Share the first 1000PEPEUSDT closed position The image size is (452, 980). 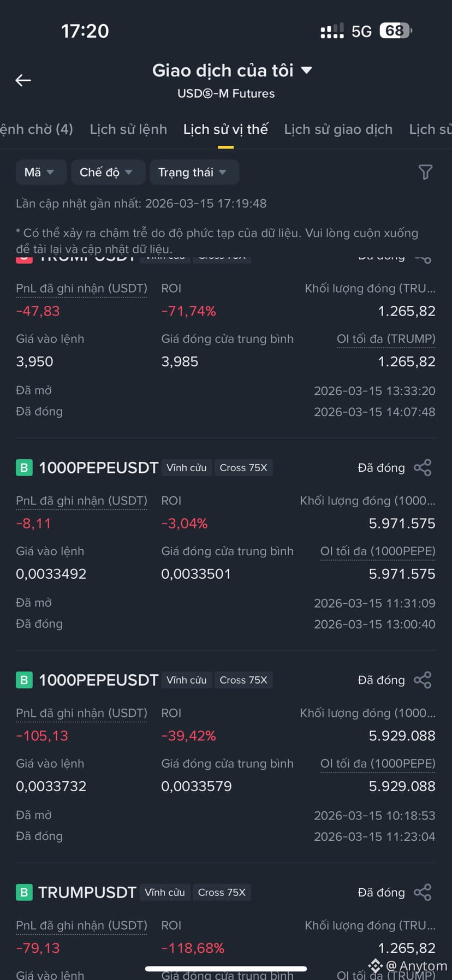point(423,467)
